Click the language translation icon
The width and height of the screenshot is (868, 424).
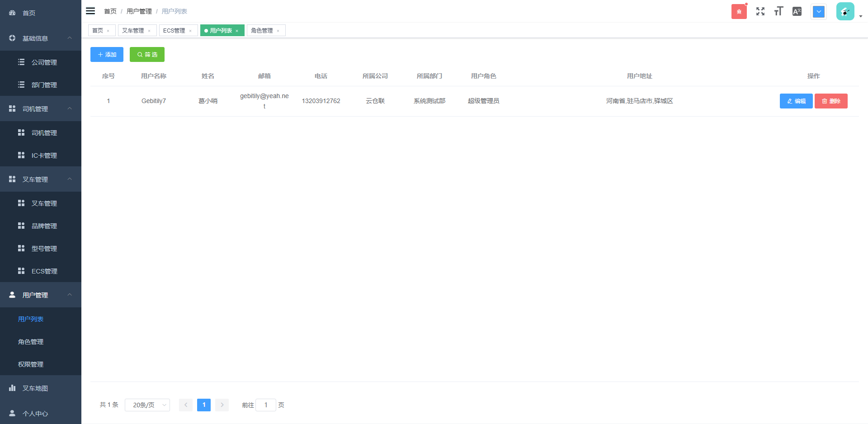point(797,12)
